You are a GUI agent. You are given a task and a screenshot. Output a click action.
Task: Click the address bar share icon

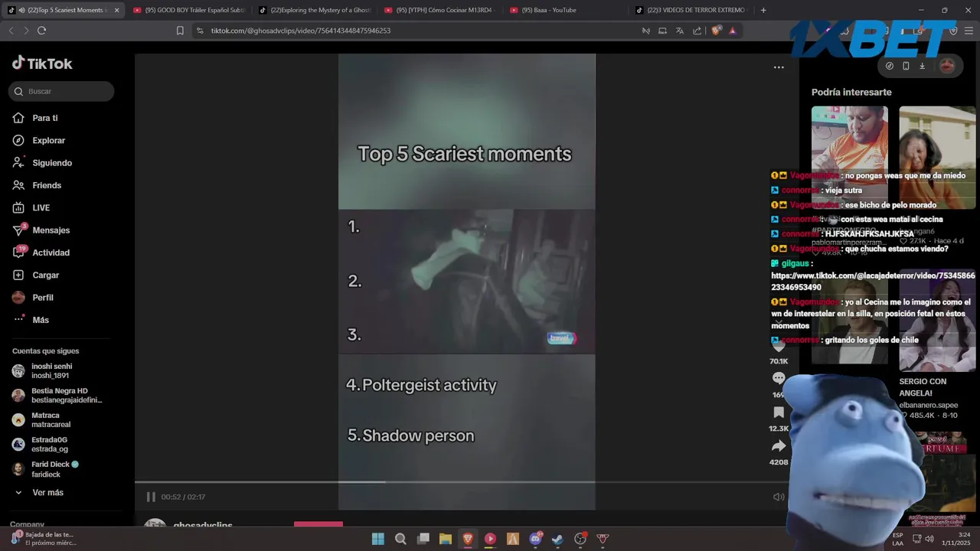[x=697, y=31]
